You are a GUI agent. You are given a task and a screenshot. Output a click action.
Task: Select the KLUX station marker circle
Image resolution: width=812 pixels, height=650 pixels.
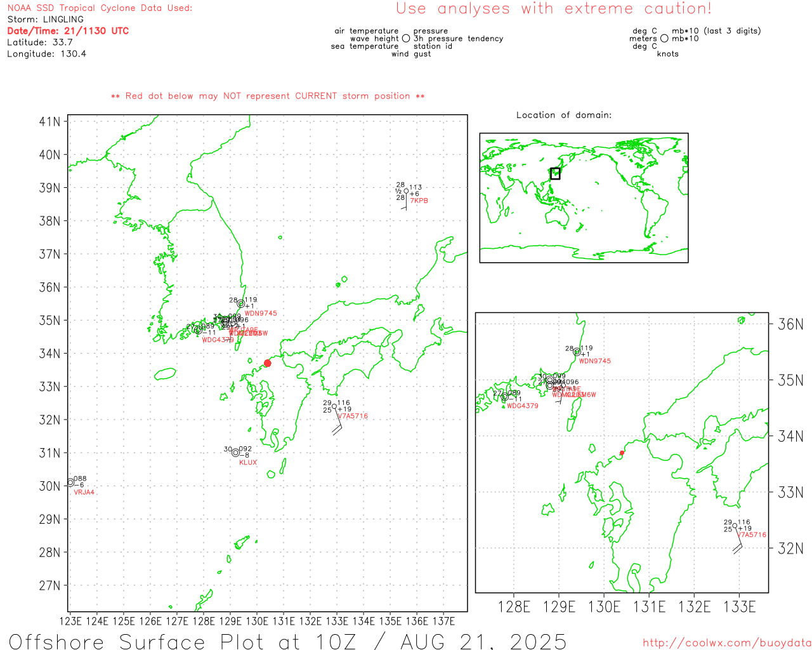click(235, 453)
